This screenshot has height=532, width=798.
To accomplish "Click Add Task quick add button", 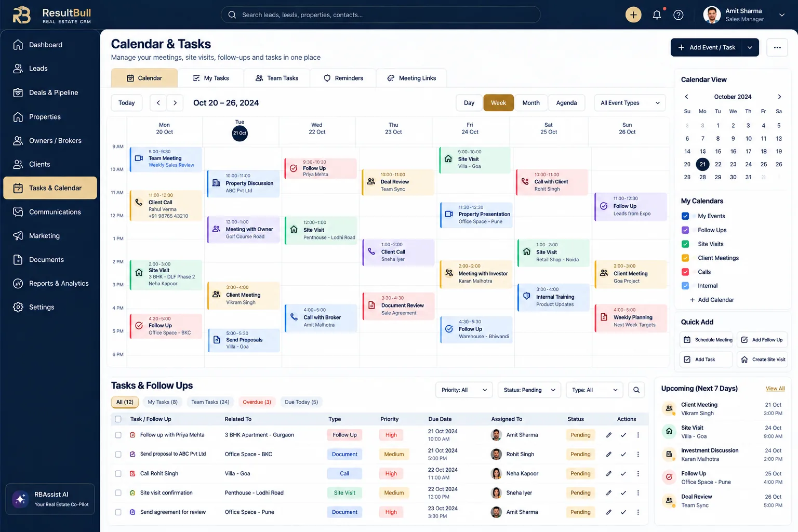I will pyautogui.click(x=707, y=360).
